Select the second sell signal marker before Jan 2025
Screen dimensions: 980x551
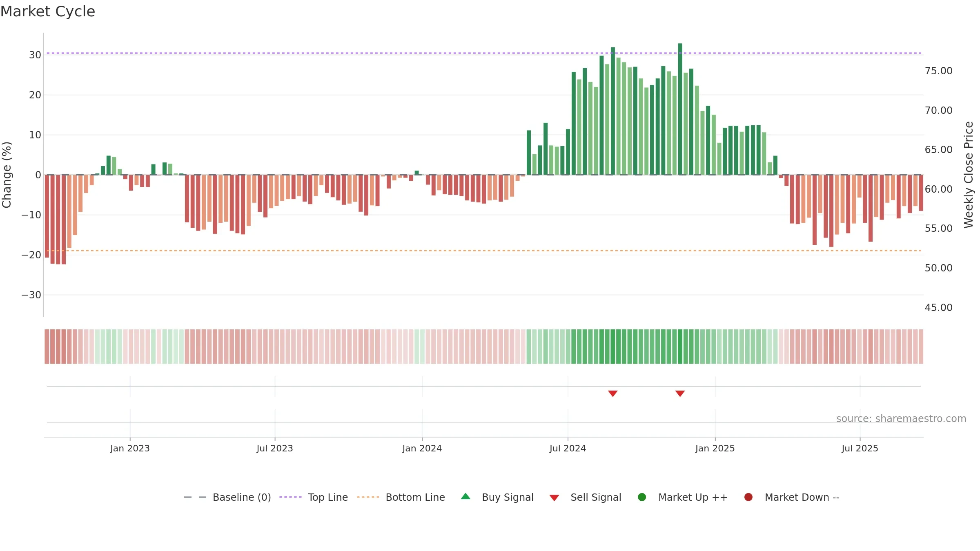click(680, 393)
